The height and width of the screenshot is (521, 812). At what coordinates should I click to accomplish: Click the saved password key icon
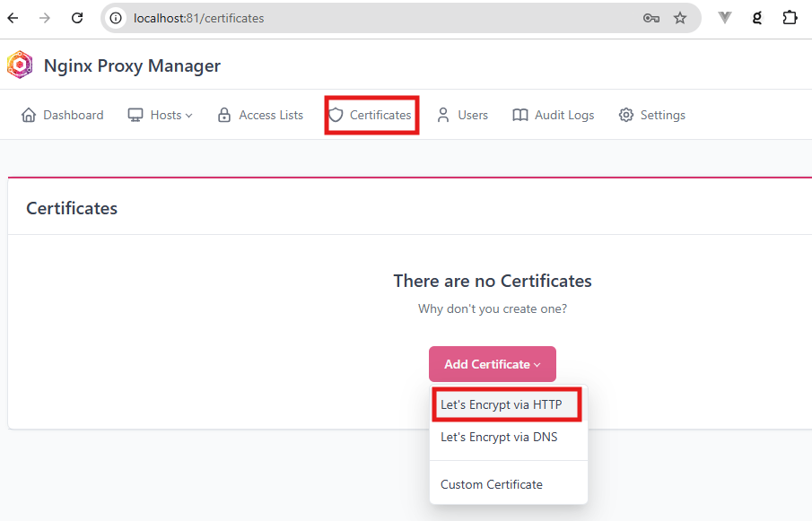pyautogui.click(x=651, y=18)
